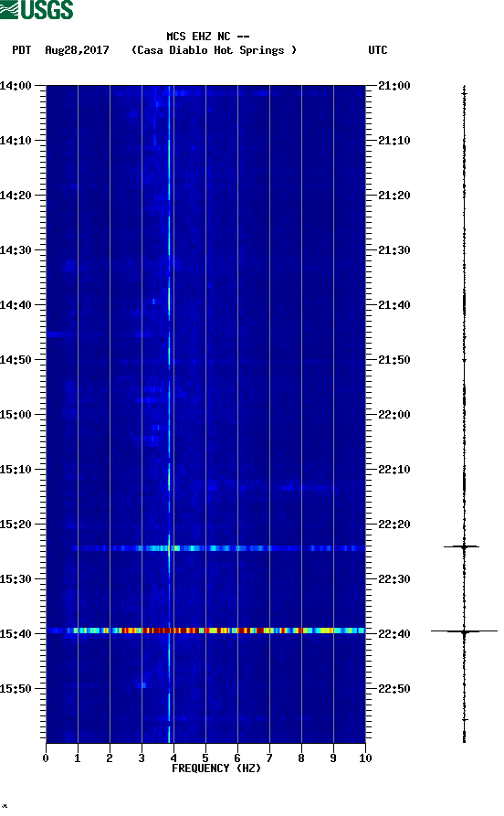Click the 'FREQUENCY (HZ)' axis label
Viewport: 504px width, 816px height.
[216, 768]
